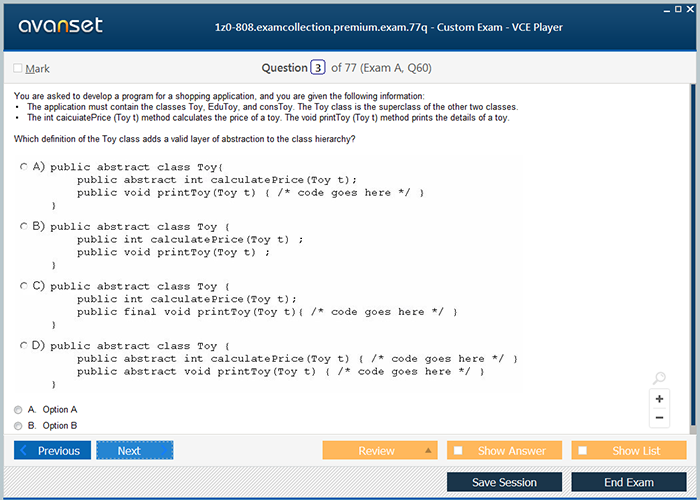Enable the Show List checkbox
Viewport: 700px width, 500px height.
(x=583, y=450)
